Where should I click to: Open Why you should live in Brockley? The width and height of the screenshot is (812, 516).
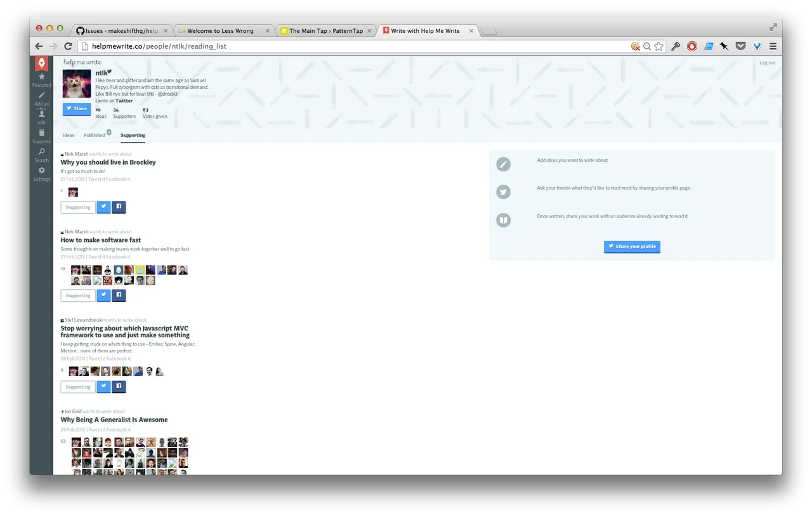[108, 162]
